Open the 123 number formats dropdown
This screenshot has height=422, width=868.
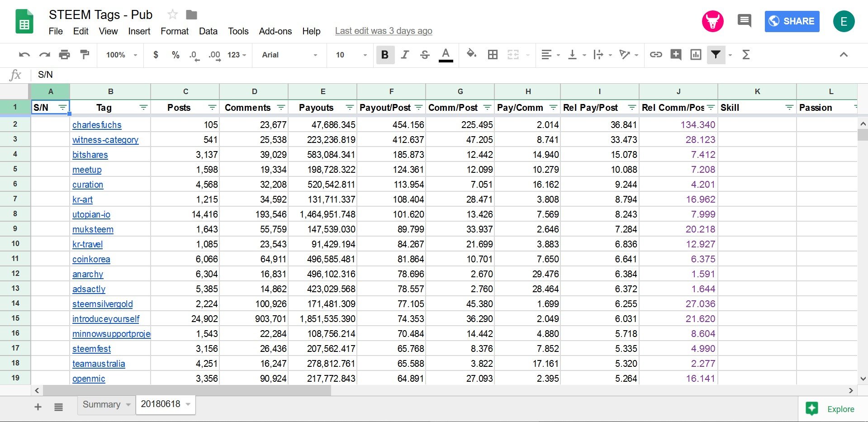tap(237, 55)
